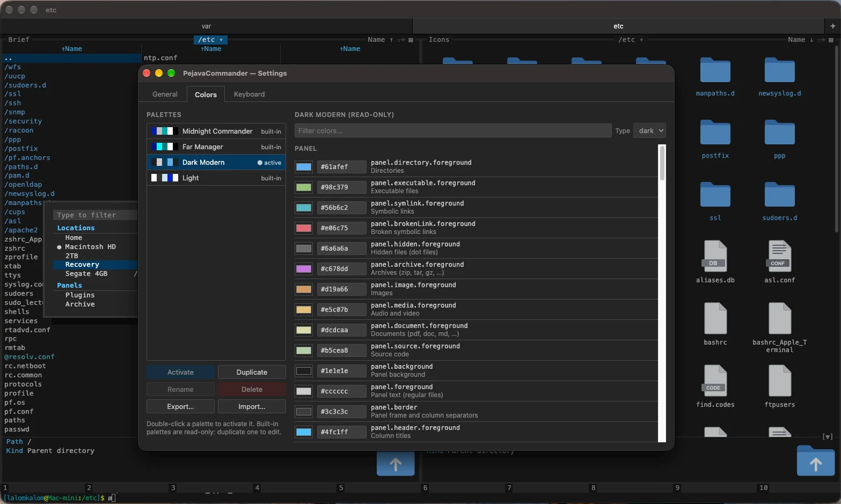Click the Duplicate palette button
This screenshot has height=504, width=841.
coord(252,372)
